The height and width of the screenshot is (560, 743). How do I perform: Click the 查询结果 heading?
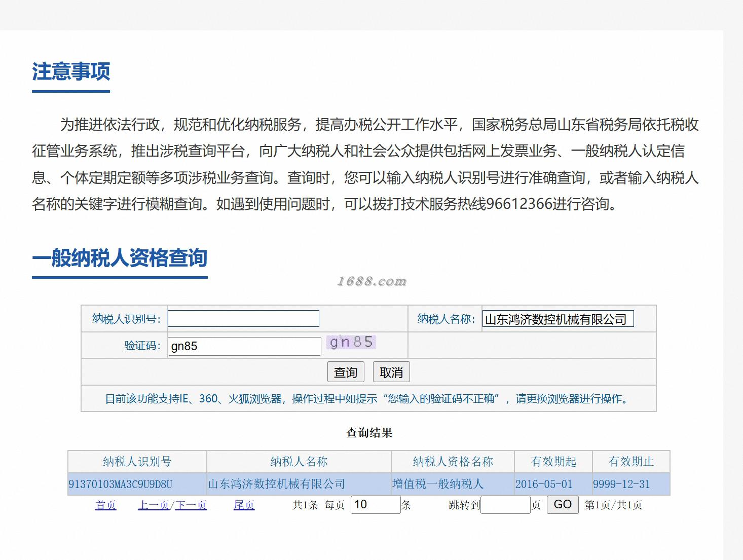pyautogui.click(x=369, y=432)
